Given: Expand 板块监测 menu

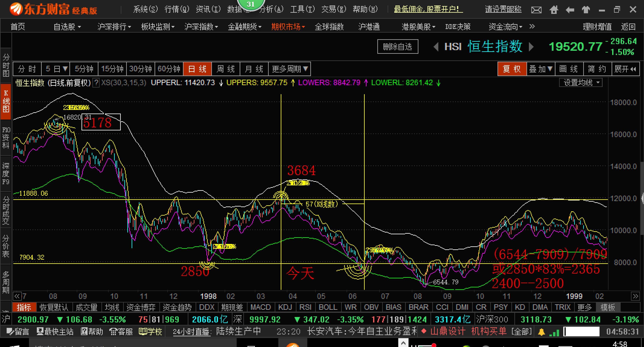Looking at the screenshot, I should point(158,27).
